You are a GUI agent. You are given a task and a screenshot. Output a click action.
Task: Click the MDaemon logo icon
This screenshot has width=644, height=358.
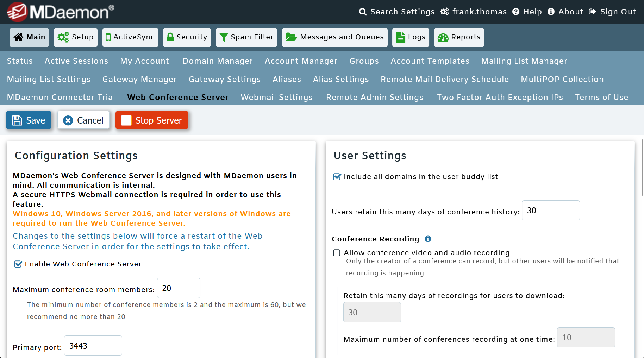17,12
